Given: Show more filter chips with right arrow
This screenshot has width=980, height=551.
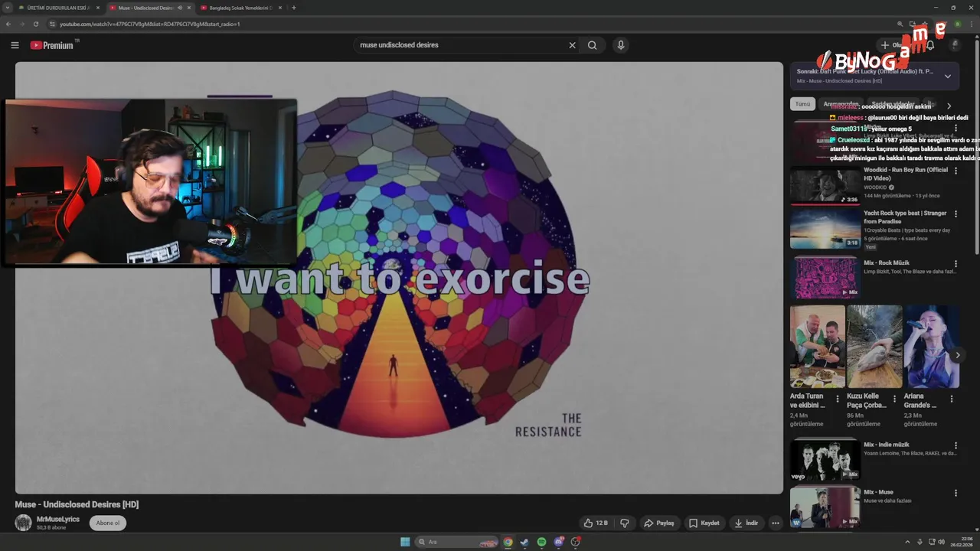Looking at the screenshot, I should 949,106.
